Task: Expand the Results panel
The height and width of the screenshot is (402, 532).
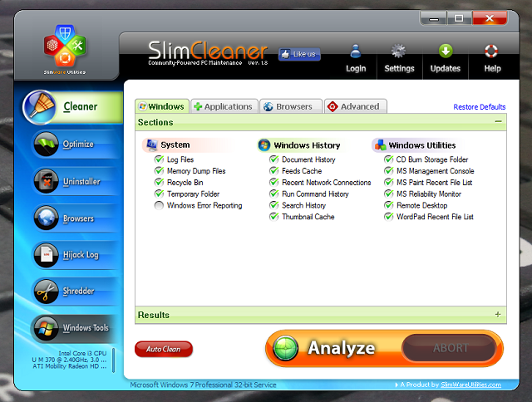Action: [498, 315]
